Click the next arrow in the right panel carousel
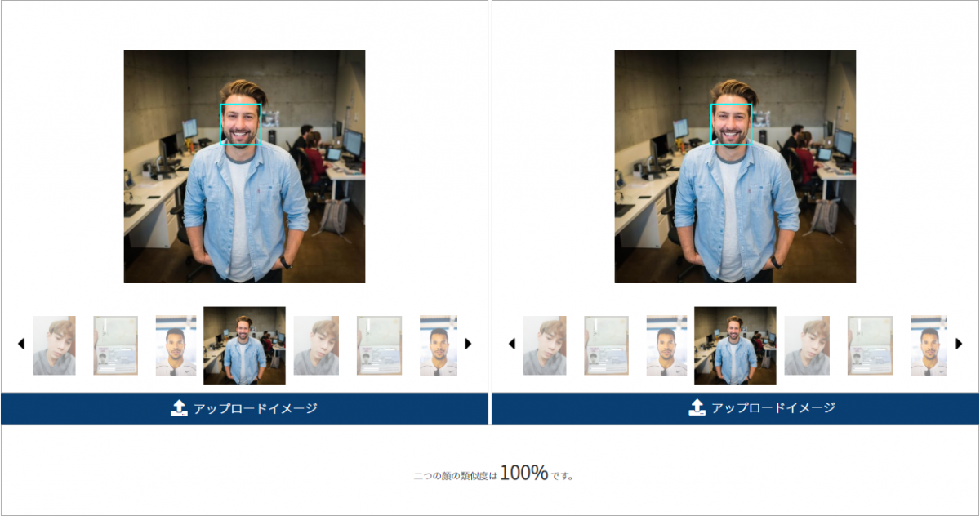980x516 pixels. click(x=959, y=345)
